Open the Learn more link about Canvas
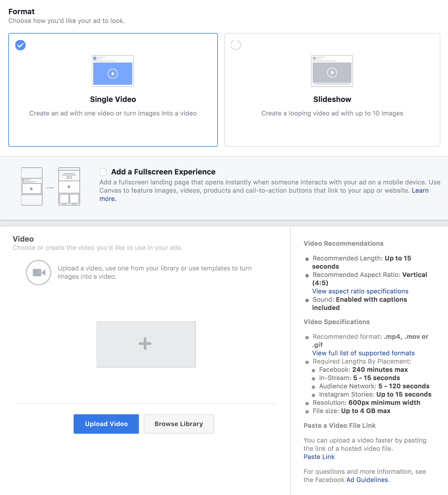Image resolution: width=448 pixels, height=495 pixels. pos(420,191)
